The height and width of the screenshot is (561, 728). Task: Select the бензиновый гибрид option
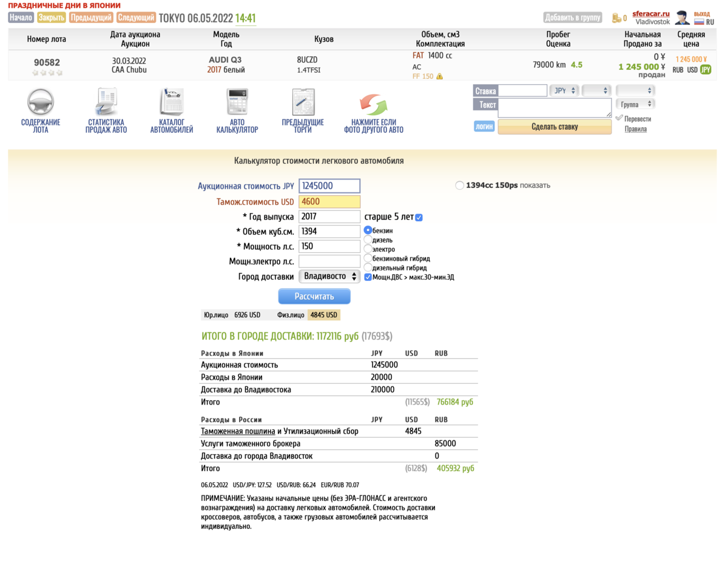(368, 258)
